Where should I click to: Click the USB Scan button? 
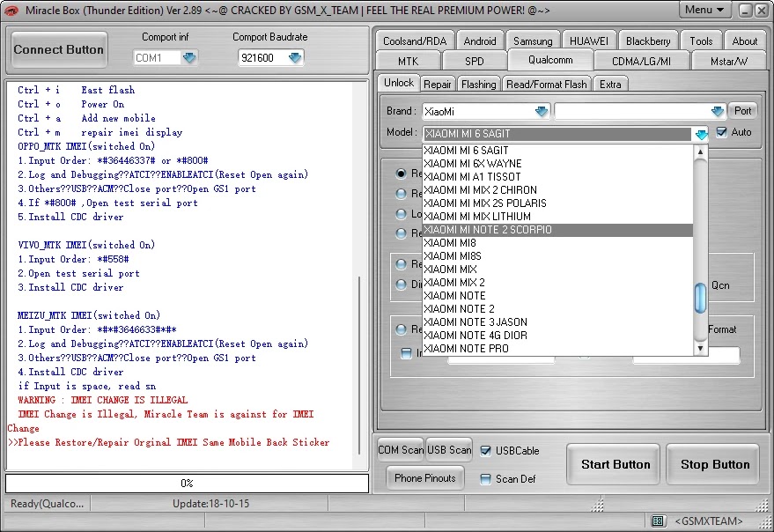tap(449, 450)
